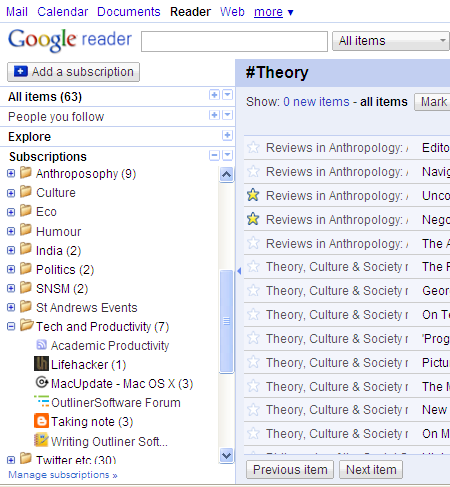Expand the Eco folder
450x487 pixels.
(x=11, y=212)
